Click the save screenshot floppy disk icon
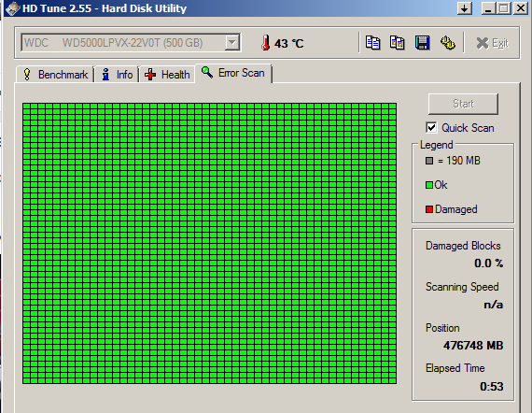532x413 pixels. 423,43
